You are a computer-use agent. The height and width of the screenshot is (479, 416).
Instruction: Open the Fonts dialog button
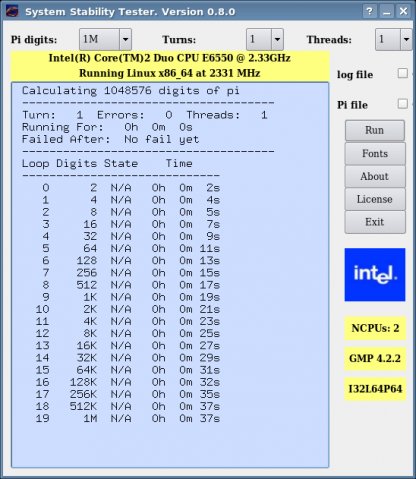coord(375,153)
